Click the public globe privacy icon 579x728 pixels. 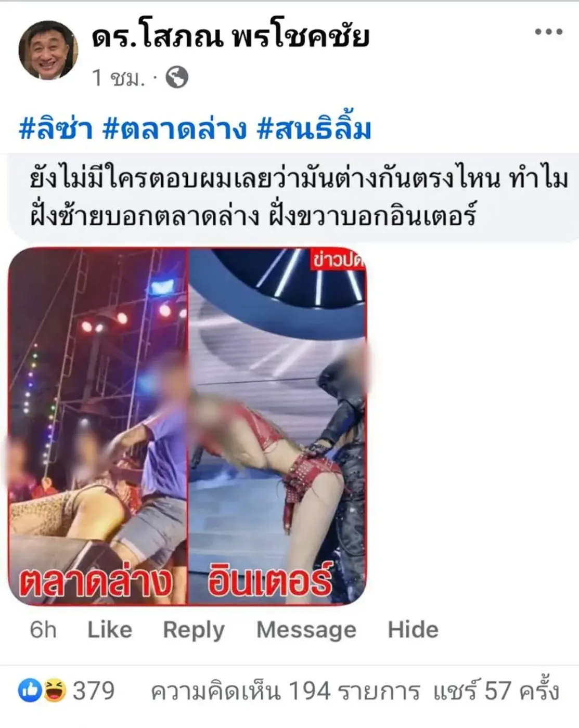pyautogui.click(x=177, y=77)
